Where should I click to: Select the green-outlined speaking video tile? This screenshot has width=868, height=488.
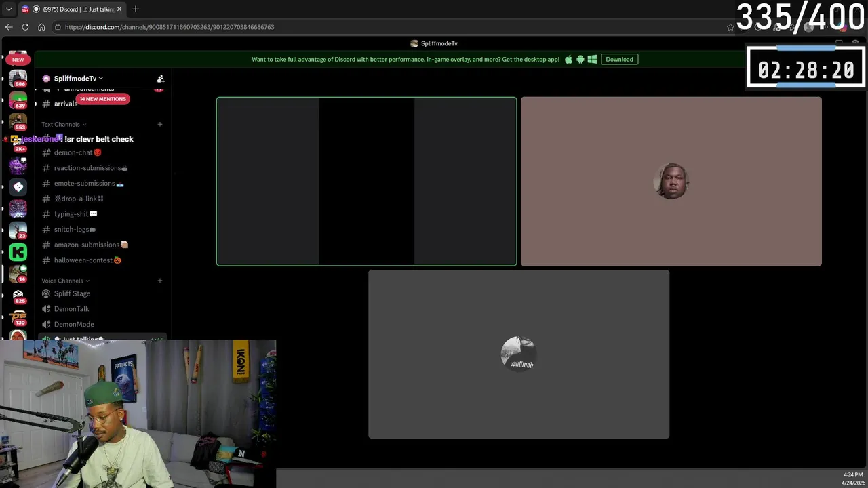[366, 181]
